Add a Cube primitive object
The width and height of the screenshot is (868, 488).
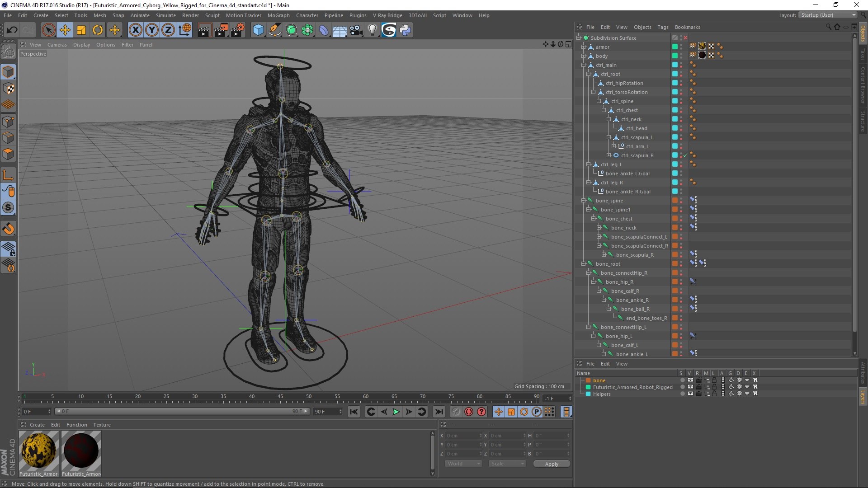(x=258, y=30)
